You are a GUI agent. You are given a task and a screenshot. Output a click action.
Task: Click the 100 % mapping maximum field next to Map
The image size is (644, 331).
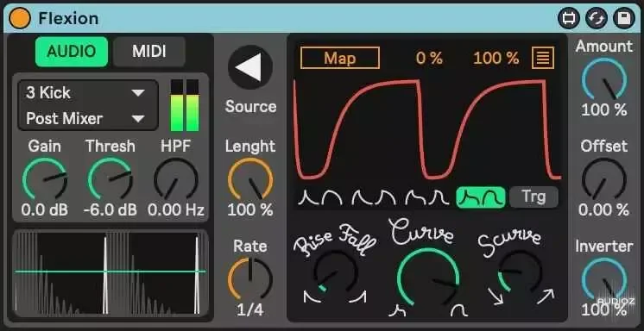pyautogui.click(x=496, y=59)
